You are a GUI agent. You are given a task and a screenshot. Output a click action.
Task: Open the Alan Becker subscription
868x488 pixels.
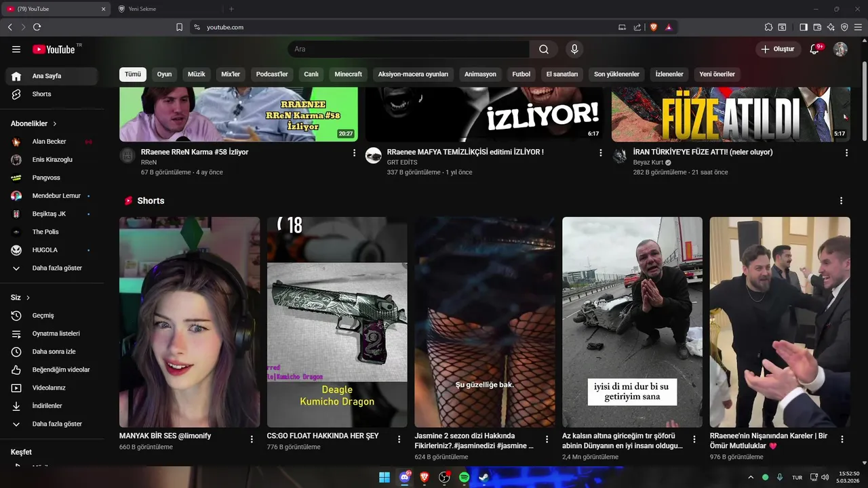tap(52, 142)
